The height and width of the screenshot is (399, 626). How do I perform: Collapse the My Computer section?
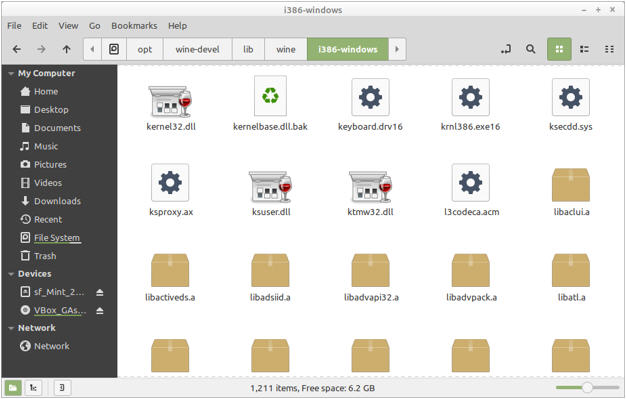[x=11, y=73]
